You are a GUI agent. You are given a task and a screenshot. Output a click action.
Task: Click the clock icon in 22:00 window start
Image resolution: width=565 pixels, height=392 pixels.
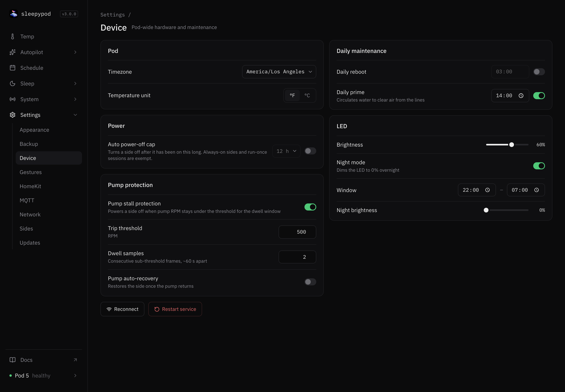coord(487,190)
